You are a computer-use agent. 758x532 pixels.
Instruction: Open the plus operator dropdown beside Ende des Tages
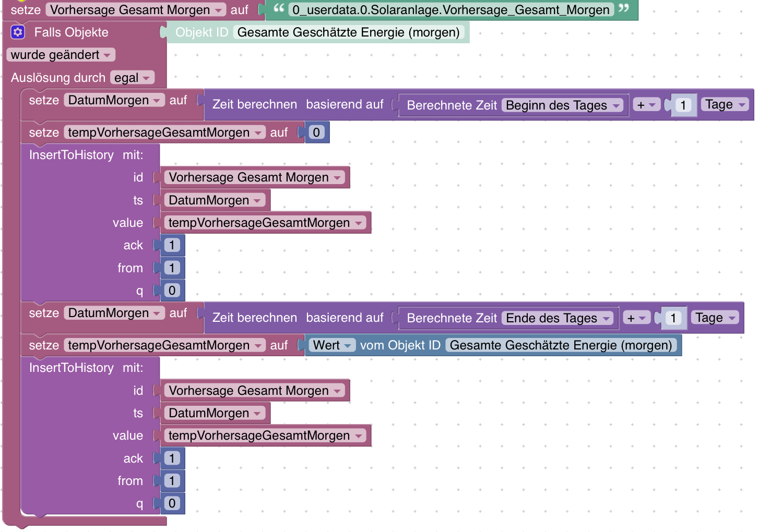(x=636, y=318)
